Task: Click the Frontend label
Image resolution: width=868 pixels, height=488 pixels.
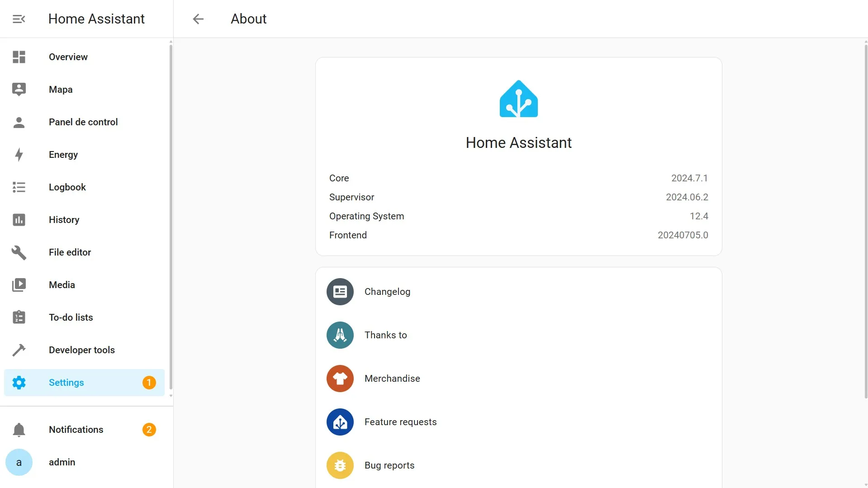Action: click(x=348, y=235)
